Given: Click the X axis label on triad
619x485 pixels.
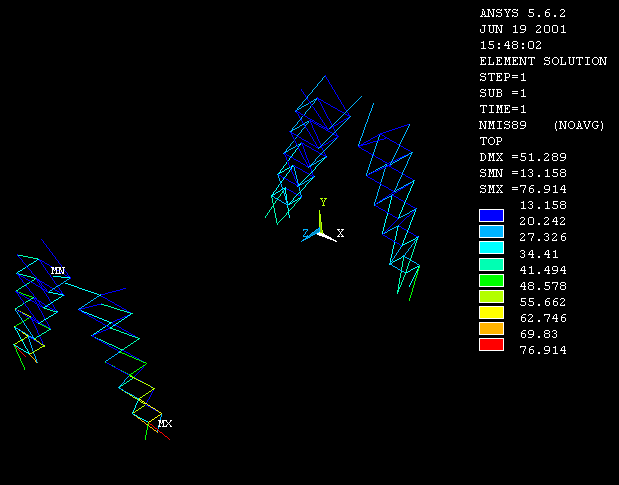Looking at the screenshot, I should (x=340, y=233).
